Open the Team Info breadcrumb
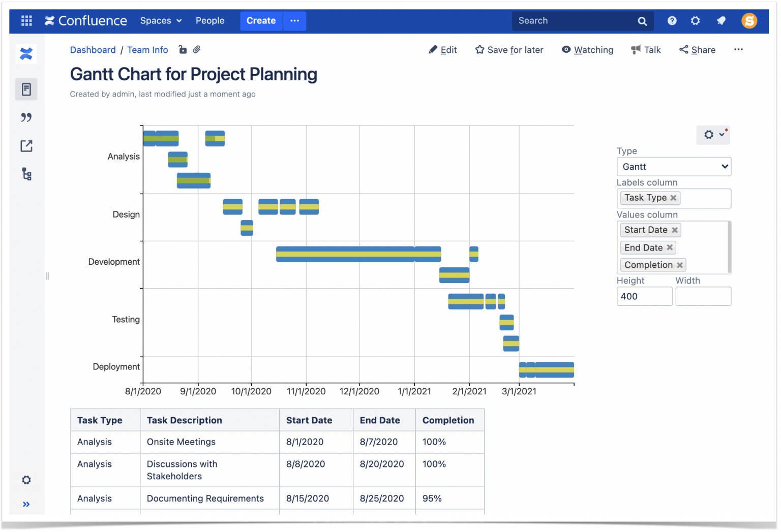The height and width of the screenshot is (532, 781). [x=147, y=50]
